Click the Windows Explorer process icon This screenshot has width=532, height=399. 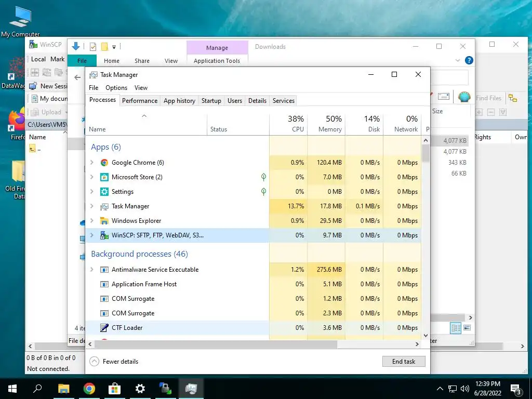[104, 221]
